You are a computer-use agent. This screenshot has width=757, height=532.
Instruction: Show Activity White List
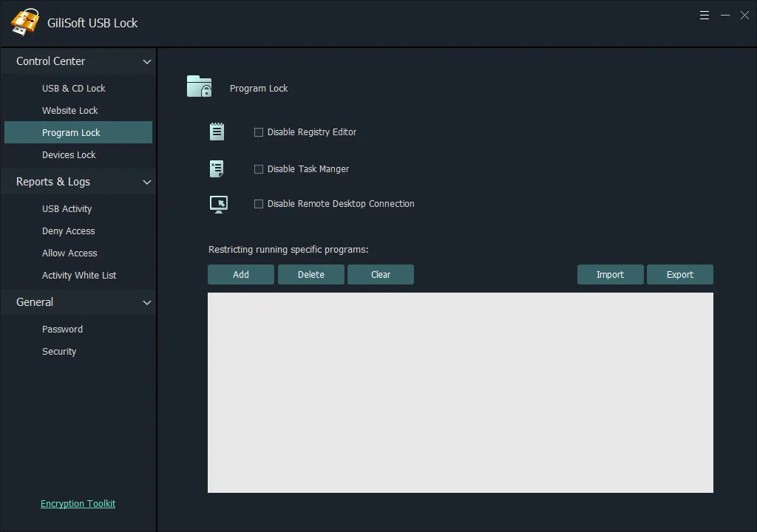click(x=79, y=275)
